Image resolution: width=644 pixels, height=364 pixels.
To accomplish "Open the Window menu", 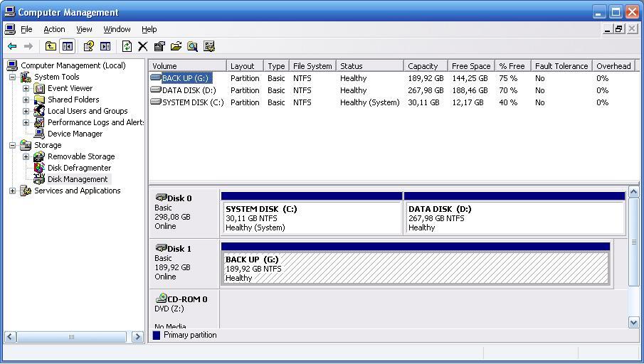I will (117, 29).
